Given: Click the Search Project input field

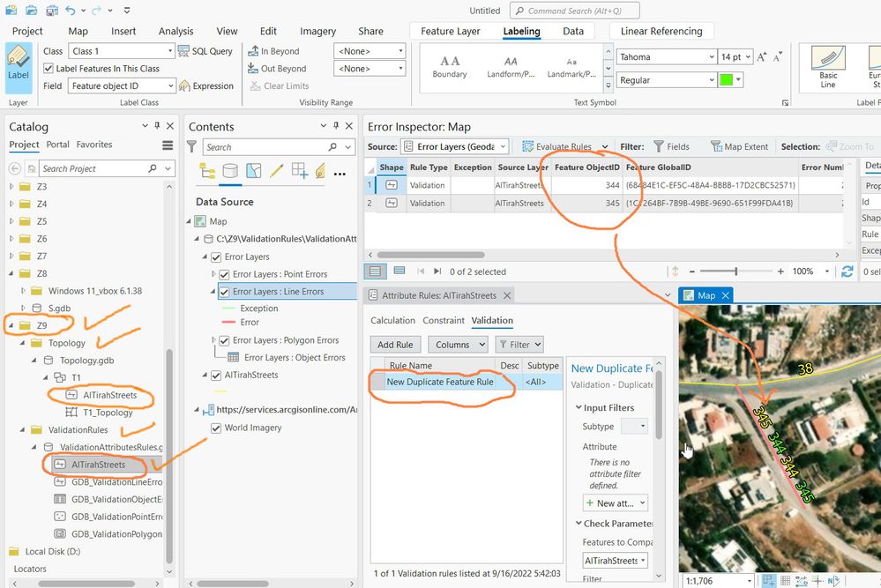Looking at the screenshot, I should click(93, 168).
